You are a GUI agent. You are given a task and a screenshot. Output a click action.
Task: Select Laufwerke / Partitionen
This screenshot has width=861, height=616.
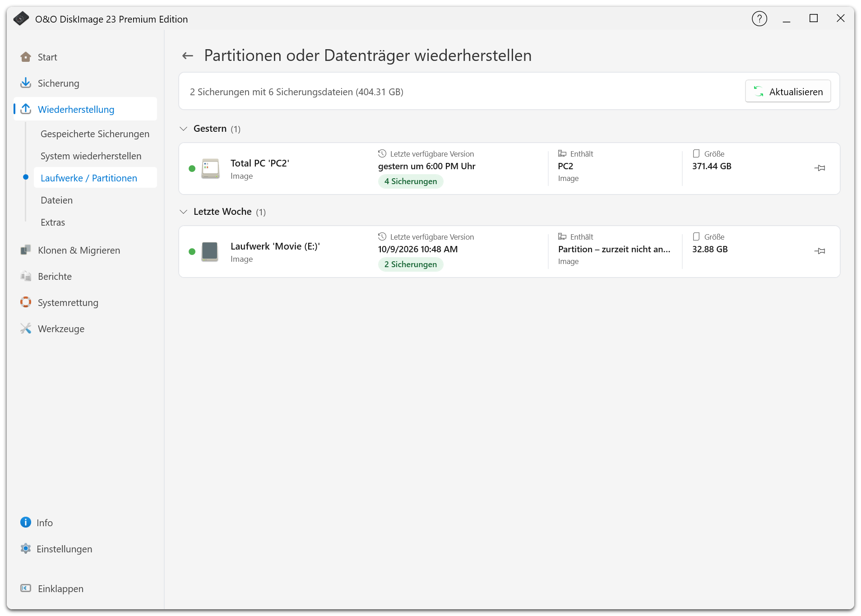[x=95, y=178]
